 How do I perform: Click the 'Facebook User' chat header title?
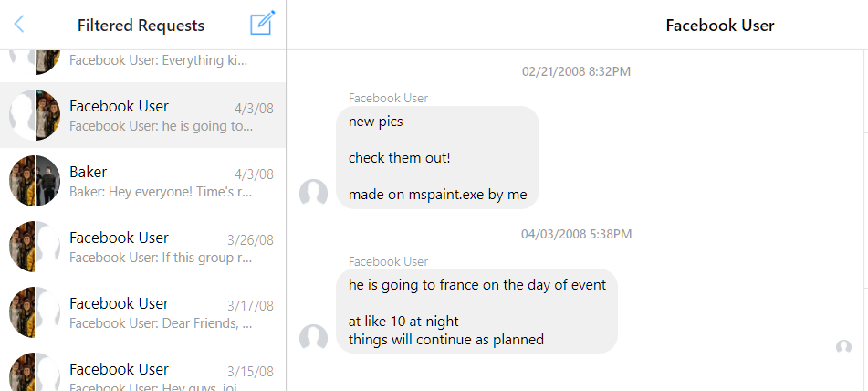coord(719,26)
